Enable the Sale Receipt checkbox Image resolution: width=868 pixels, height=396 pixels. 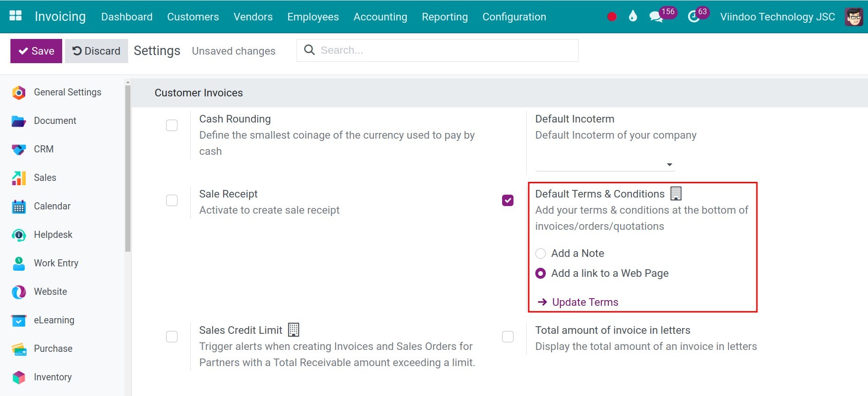(x=172, y=200)
